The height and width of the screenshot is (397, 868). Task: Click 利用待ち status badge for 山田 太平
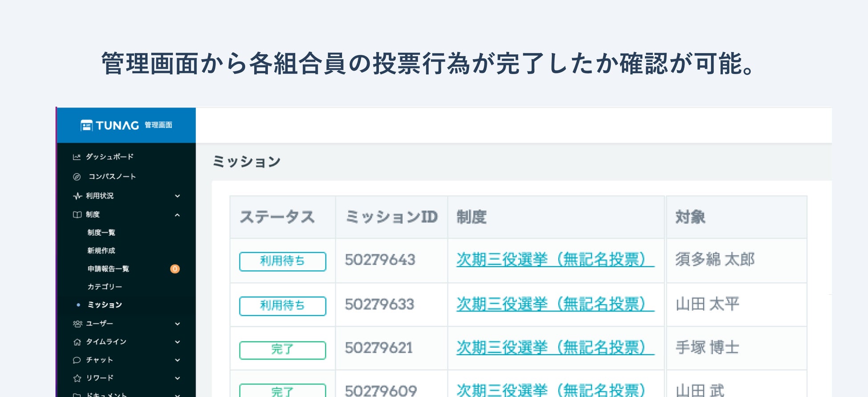[x=282, y=306]
